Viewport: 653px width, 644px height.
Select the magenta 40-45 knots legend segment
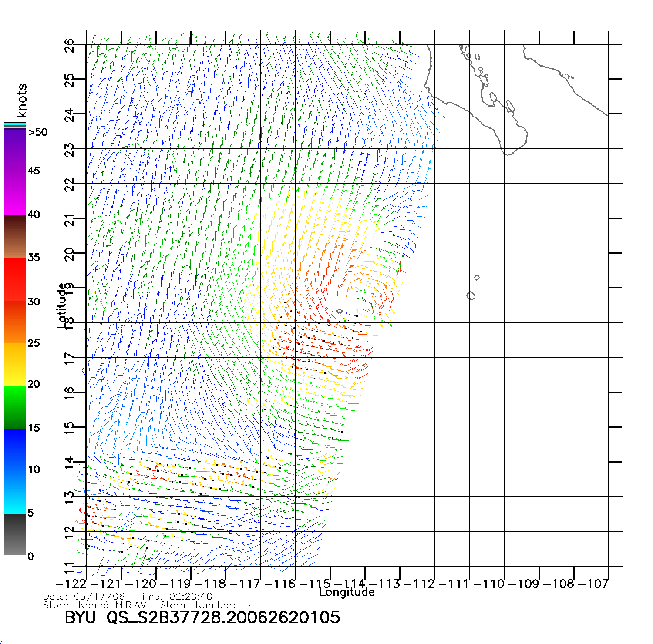[x=15, y=194]
